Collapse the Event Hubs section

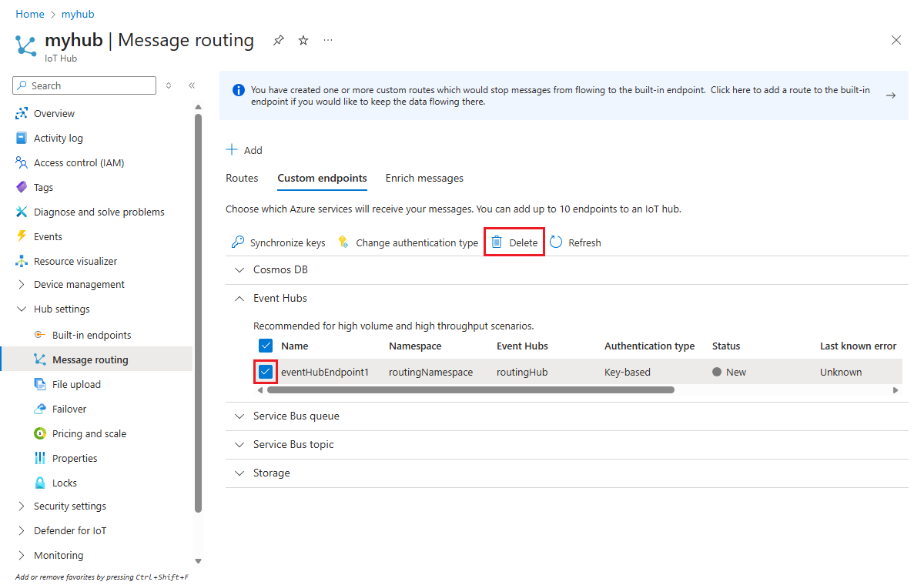(239, 298)
